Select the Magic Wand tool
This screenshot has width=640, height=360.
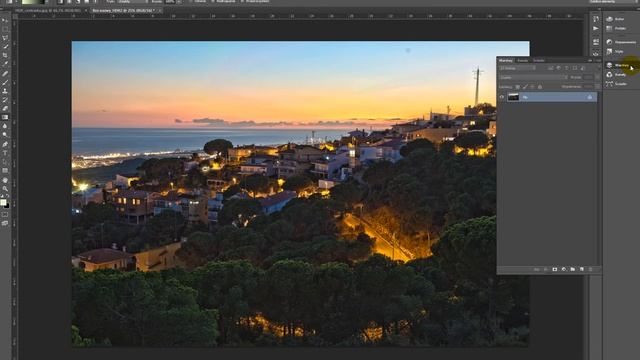coord(5,47)
